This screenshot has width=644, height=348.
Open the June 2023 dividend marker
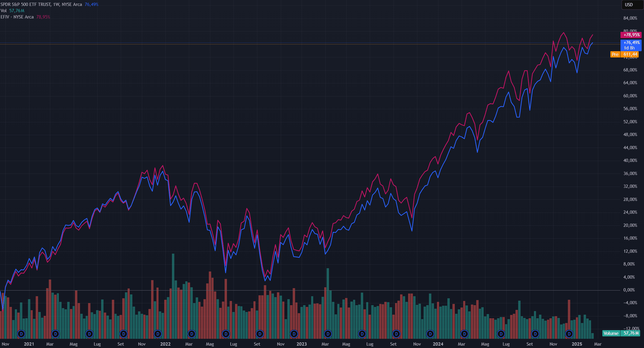362,334
